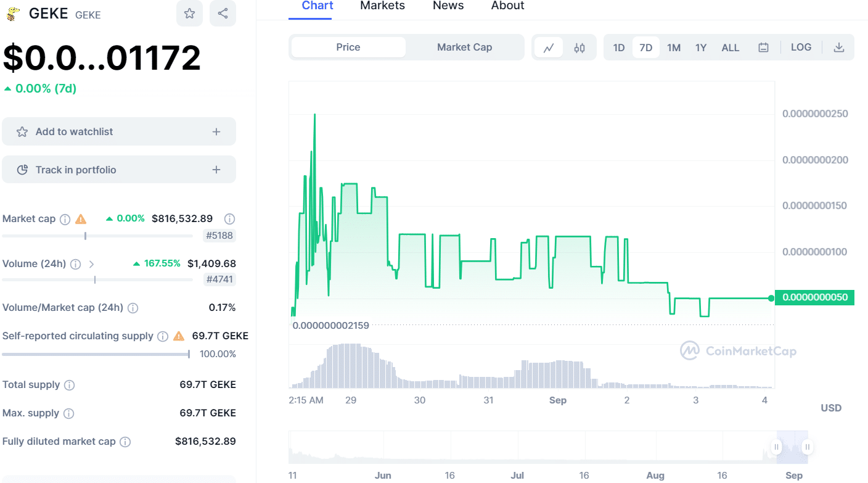Image resolution: width=868 pixels, height=483 pixels.
Task: Open the share icon button
Action: pos(223,14)
